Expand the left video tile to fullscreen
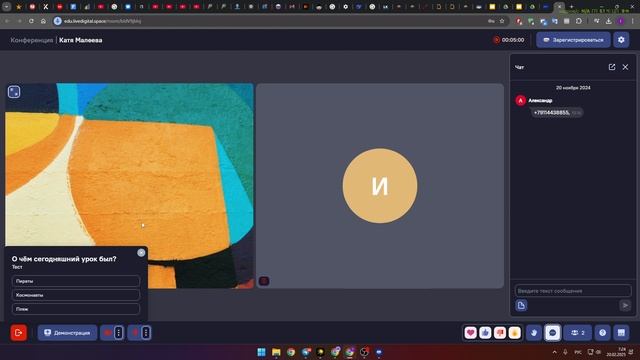 point(14,92)
